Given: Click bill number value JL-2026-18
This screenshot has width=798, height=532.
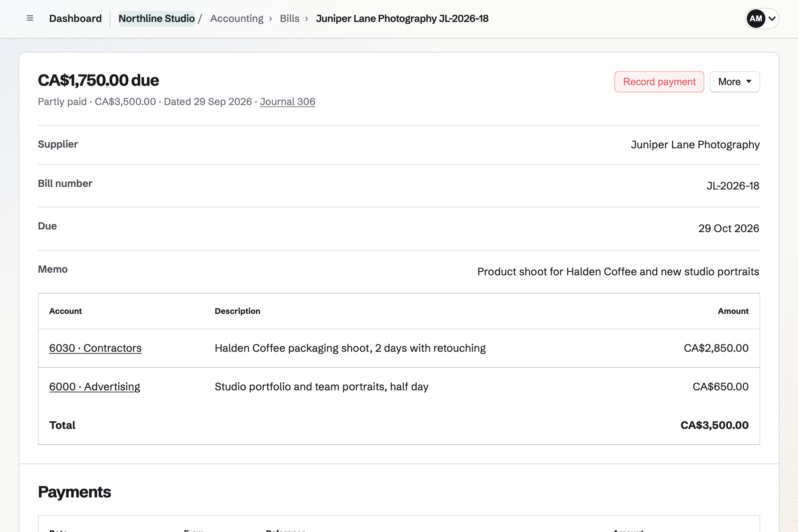Looking at the screenshot, I should pos(733,186).
